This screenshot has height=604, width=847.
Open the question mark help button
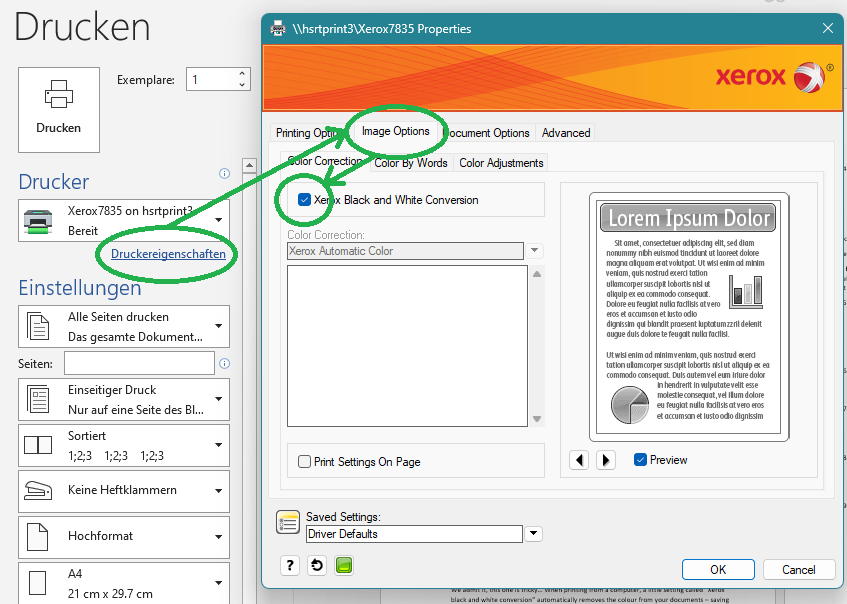[290, 566]
